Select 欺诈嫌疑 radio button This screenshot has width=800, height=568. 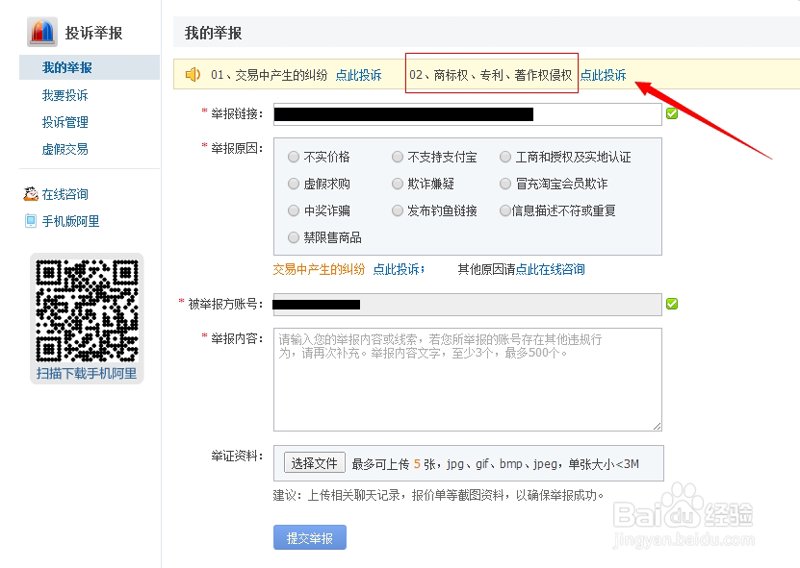point(397,184)
